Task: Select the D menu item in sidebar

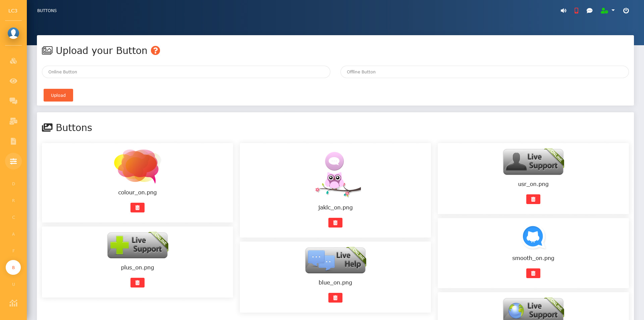Action: 13,184
